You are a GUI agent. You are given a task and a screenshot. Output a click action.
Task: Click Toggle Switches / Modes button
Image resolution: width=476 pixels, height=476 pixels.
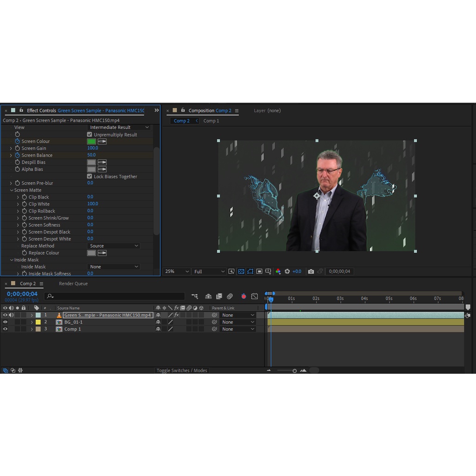182,370
